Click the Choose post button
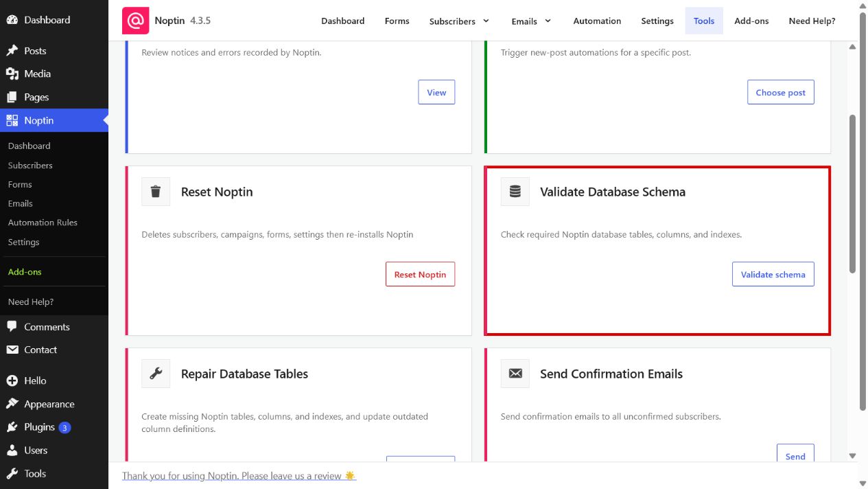868x489 pixels. (x=781, y=92)
